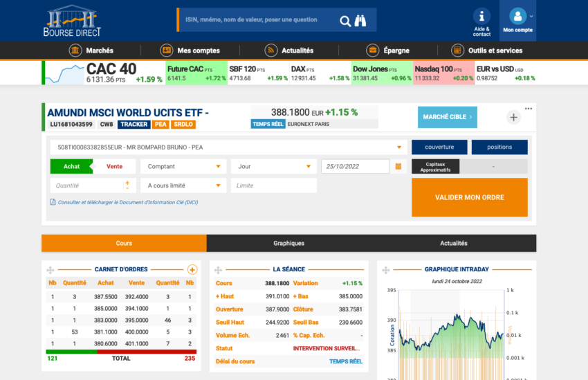This screenshot has width=588, height=380.
Task: Click the MARCHÉ CIBLE button
Action: [x=448, y=117]
